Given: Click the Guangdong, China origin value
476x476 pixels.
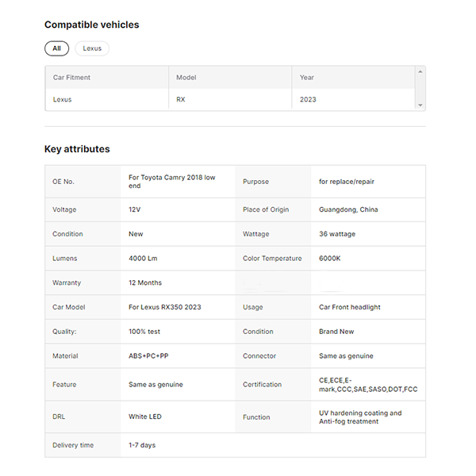Looking at the screenshot, I should tap(348, 209).
